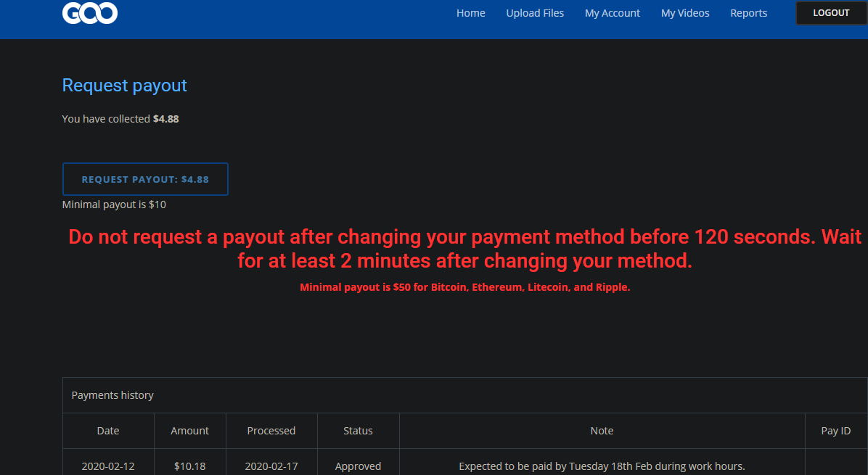This screenshot has width=868, height=475.
Task: Open the Home menu item
Action: 470,13
